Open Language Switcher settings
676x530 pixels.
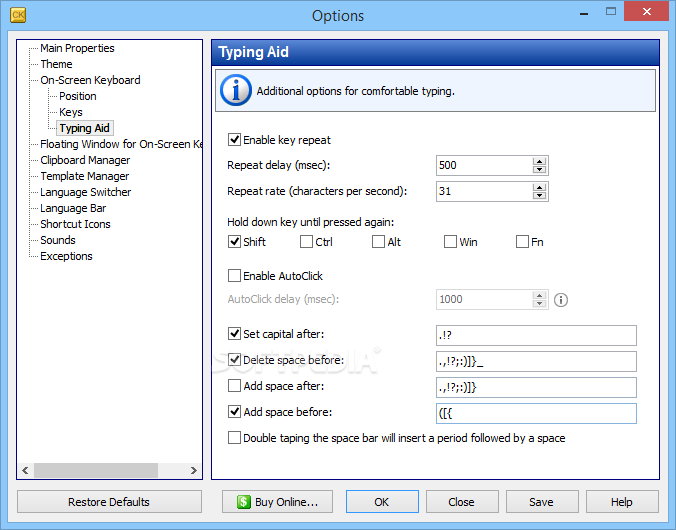tap(85, 192)
